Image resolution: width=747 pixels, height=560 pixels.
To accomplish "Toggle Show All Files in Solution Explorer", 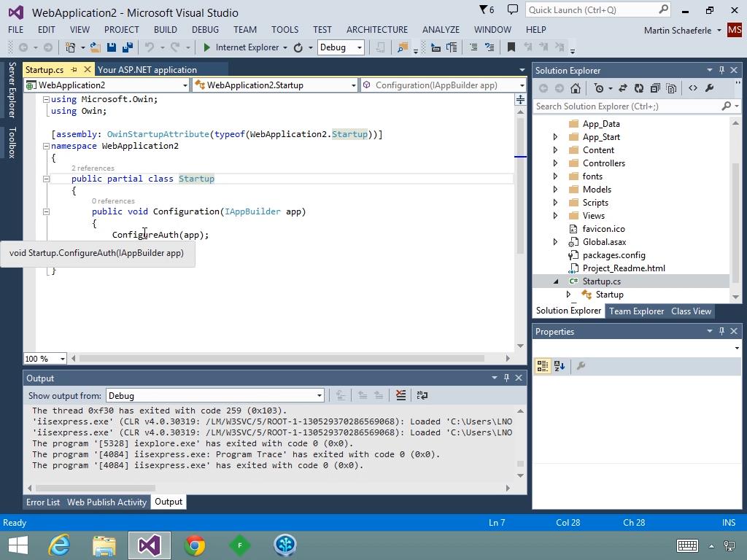I will tap(671, 88).
